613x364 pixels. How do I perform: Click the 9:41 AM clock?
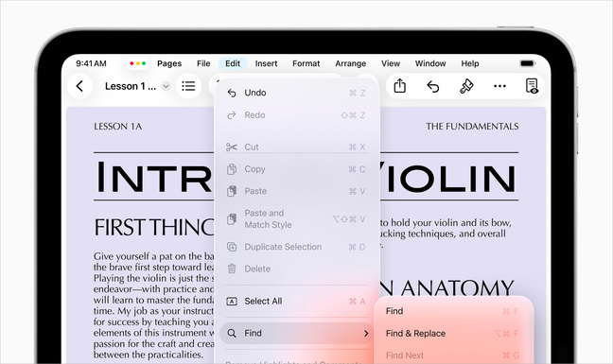click(91, 63)
